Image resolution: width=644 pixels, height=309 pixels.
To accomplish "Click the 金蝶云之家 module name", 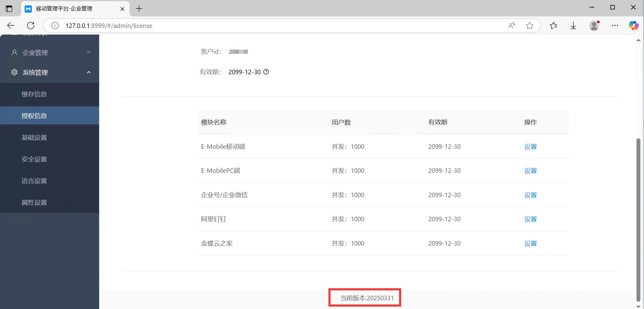I will click(x=217, y=243).
